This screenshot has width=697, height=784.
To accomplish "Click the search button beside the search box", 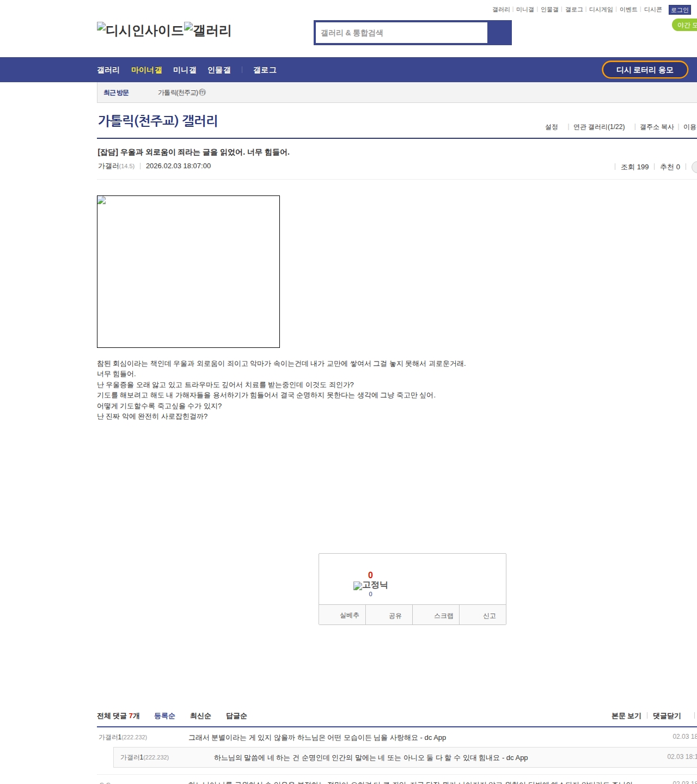I will [499, 33].
